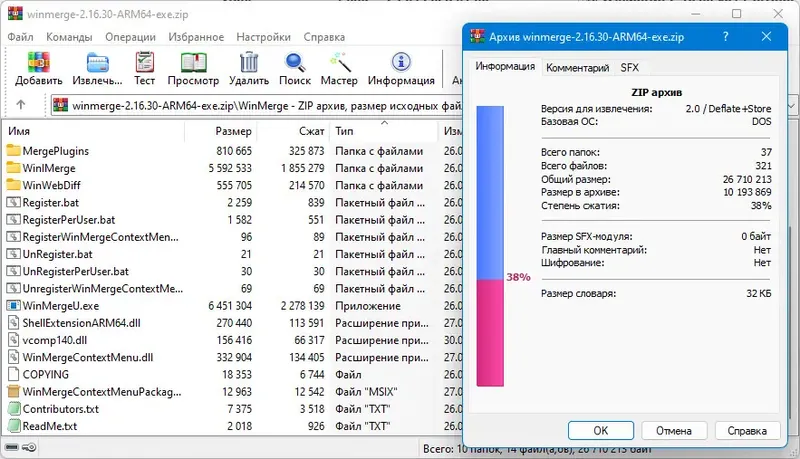The height and width of the screenshot is (459, 800).
Task: Open the Избранное menu
Action: pos(196,37)
